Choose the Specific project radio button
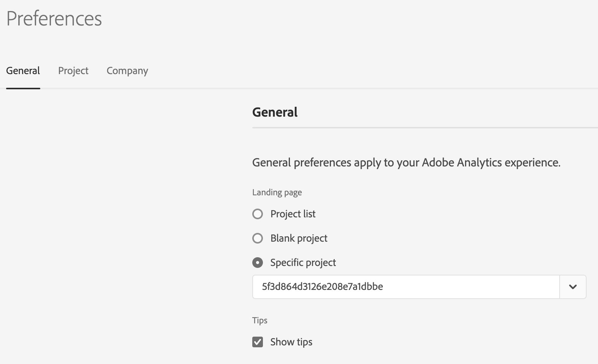Viewport: 598px width, 364px height. pyautogui.click(x=258, y=263)
